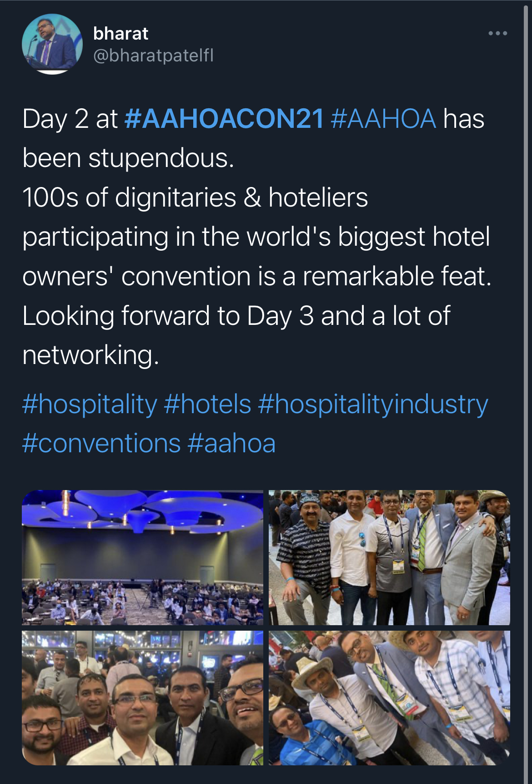Click bharat's profile avatar picture
The image size is (532, 784).
tap(52, 44)
